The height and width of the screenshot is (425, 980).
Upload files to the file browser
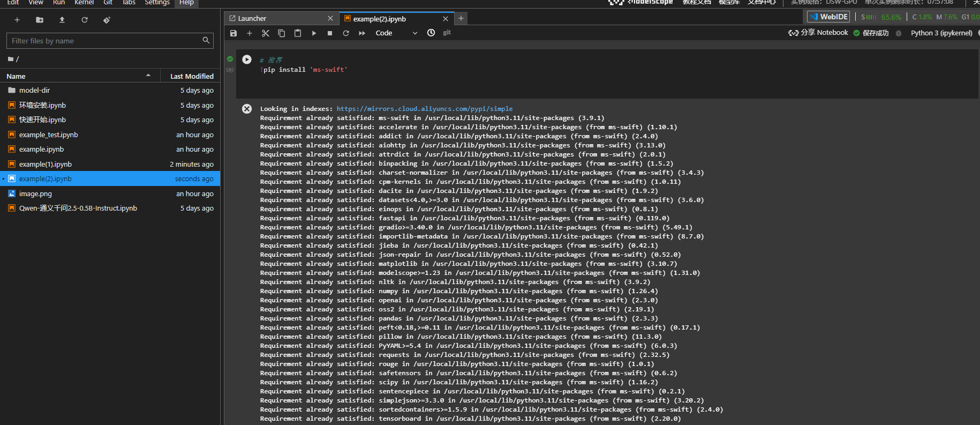point(62,20)
